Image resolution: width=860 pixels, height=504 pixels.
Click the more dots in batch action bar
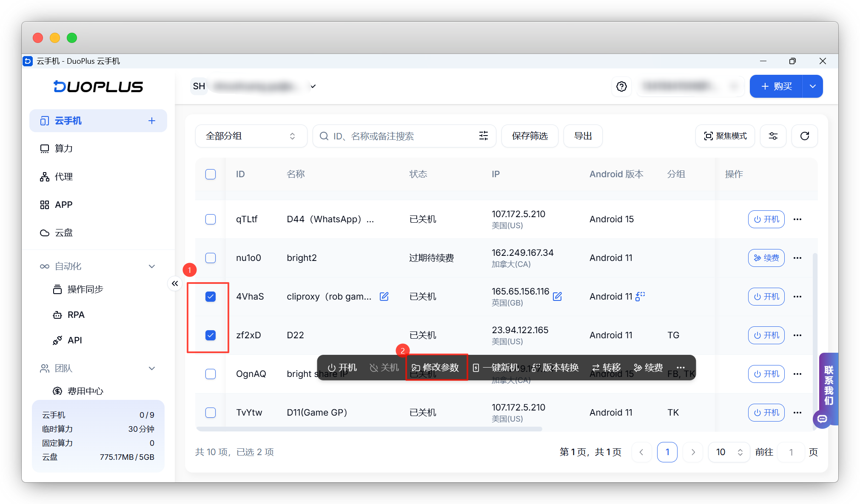tap(681, 368)
